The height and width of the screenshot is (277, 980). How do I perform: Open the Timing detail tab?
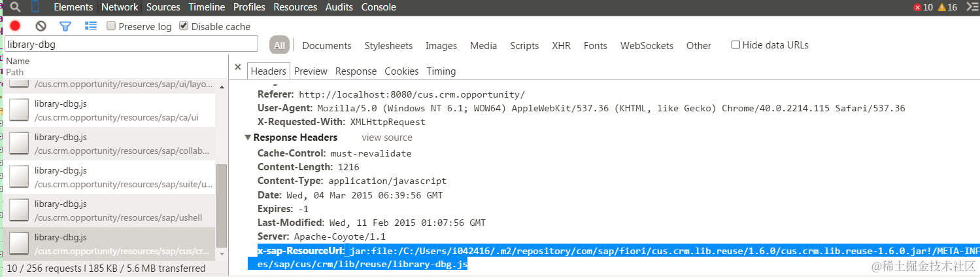tap(441, 71)
